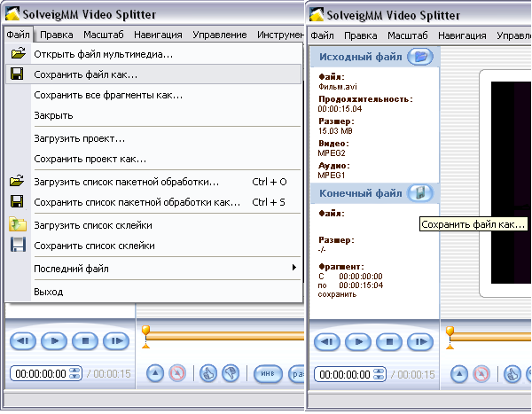
Task: Click time position field in left window
Action: [41, 373]
